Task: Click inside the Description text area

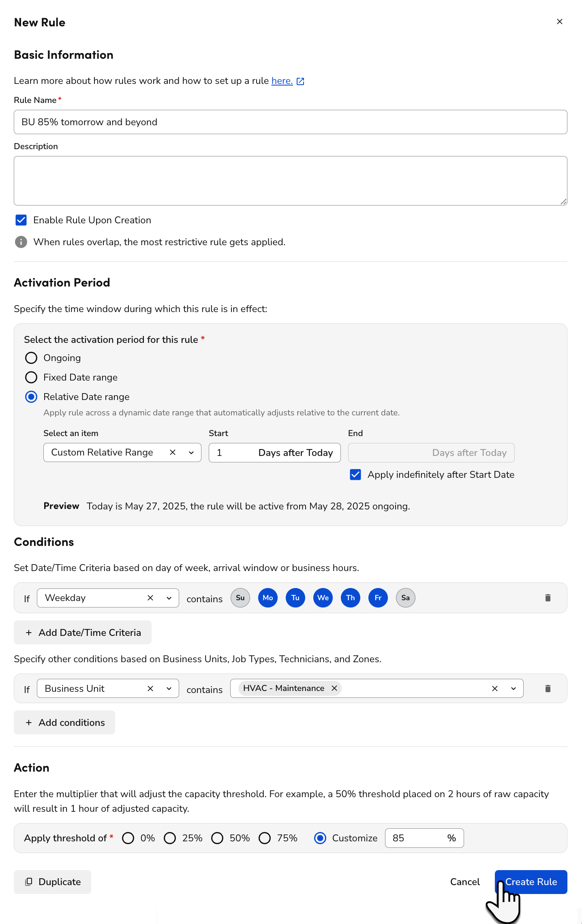Action: (x=290, y=180)
